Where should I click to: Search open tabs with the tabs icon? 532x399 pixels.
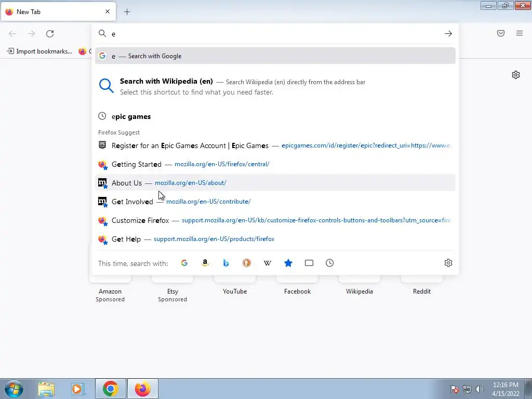point(309,263)
